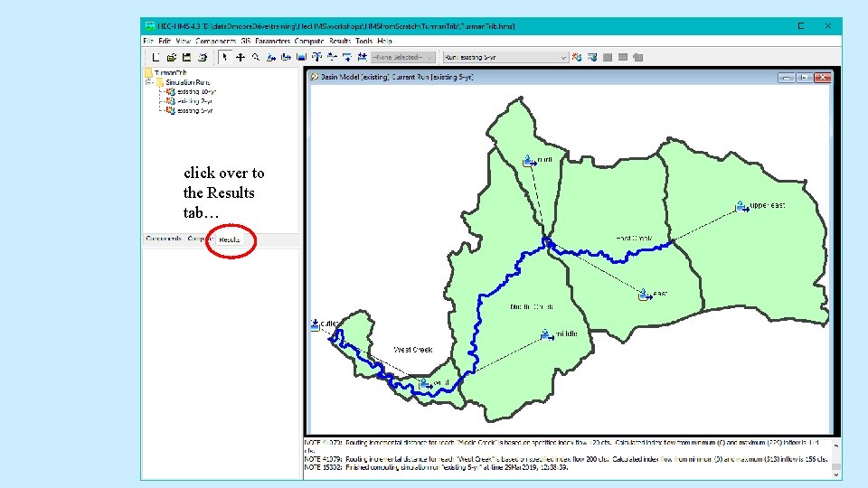
Task: Select the west subbasin icon on map
Action: (425, 383)
